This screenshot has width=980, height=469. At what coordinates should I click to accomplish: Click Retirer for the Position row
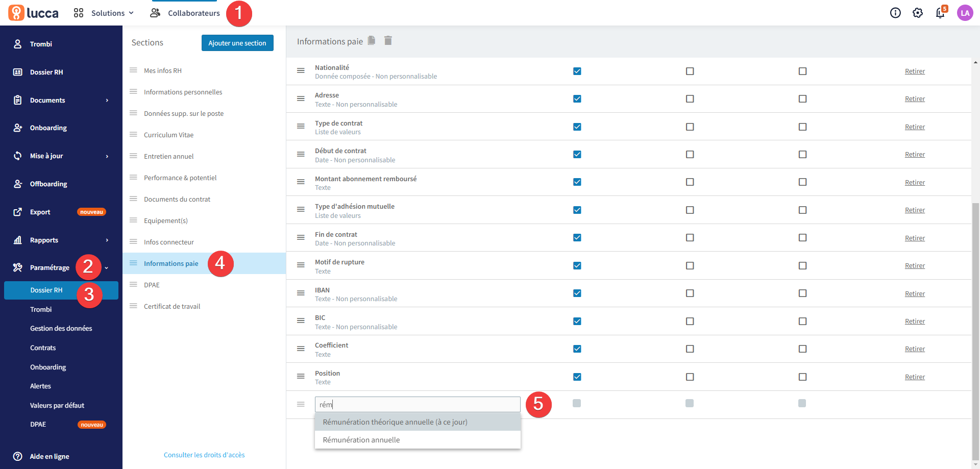tap(915, 377)
